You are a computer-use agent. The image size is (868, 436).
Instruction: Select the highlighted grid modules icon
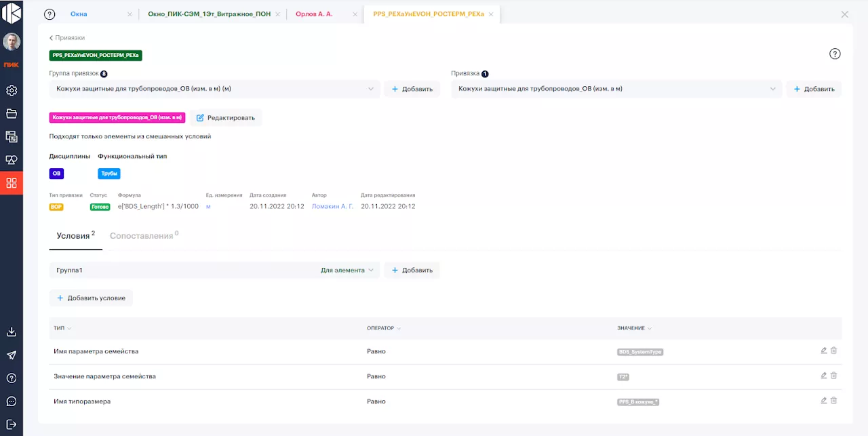pyautogui.click(x=12, y=183)
